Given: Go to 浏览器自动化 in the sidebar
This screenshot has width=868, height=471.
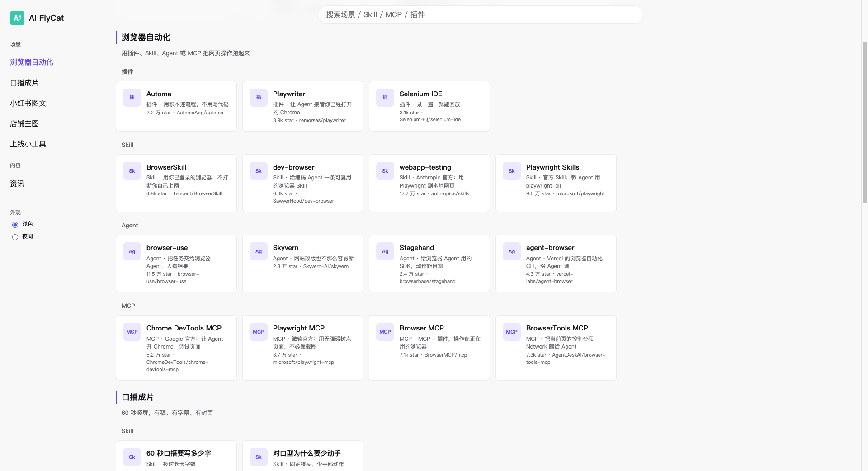Looking at the screenshot, I should tap(32, 62).
